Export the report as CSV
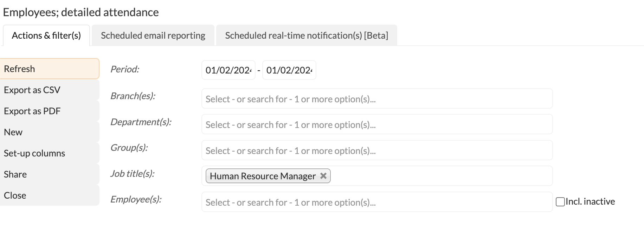The width and height of the screenshot is (644, 225). click(x=50, y=90)
